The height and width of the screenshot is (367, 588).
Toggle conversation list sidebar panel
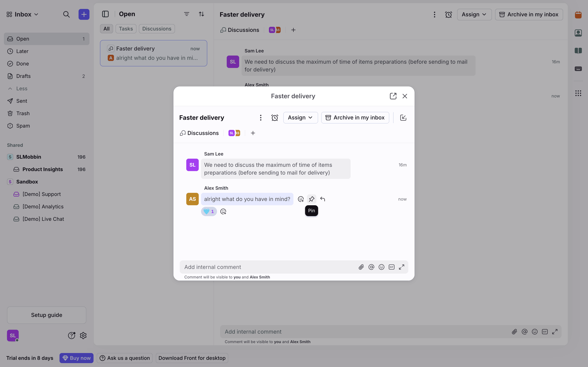(105, 14)
